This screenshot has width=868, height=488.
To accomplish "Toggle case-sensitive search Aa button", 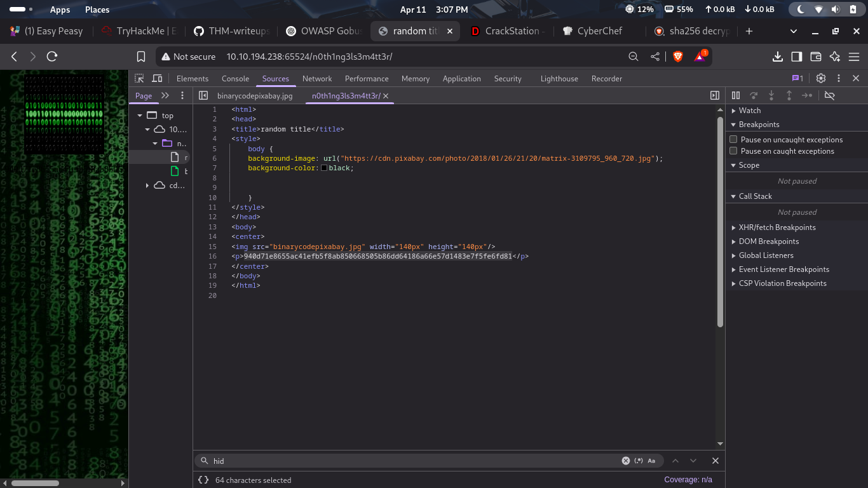I will (651, 461).
